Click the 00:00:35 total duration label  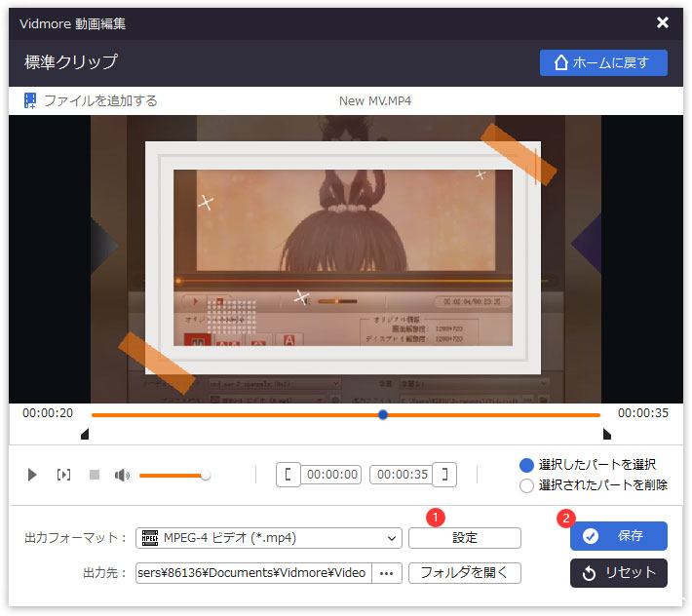pos(643,413)
